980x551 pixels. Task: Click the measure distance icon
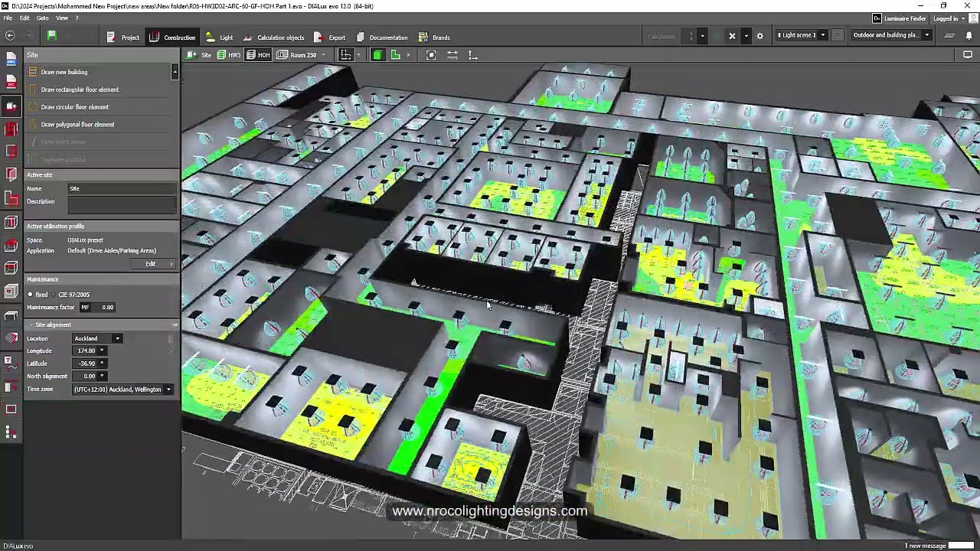point(452,55)
